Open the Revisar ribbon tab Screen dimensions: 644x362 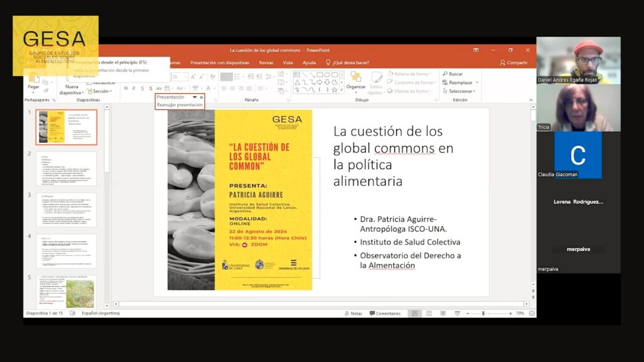pos(266,63)
